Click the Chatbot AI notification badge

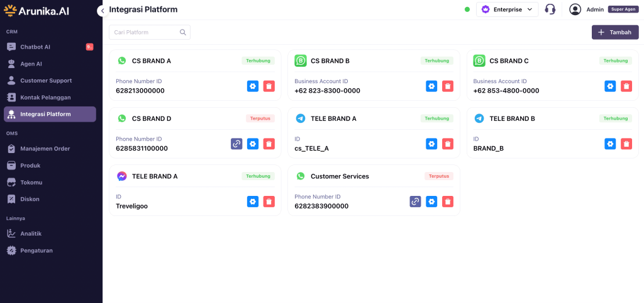point(89,47)
